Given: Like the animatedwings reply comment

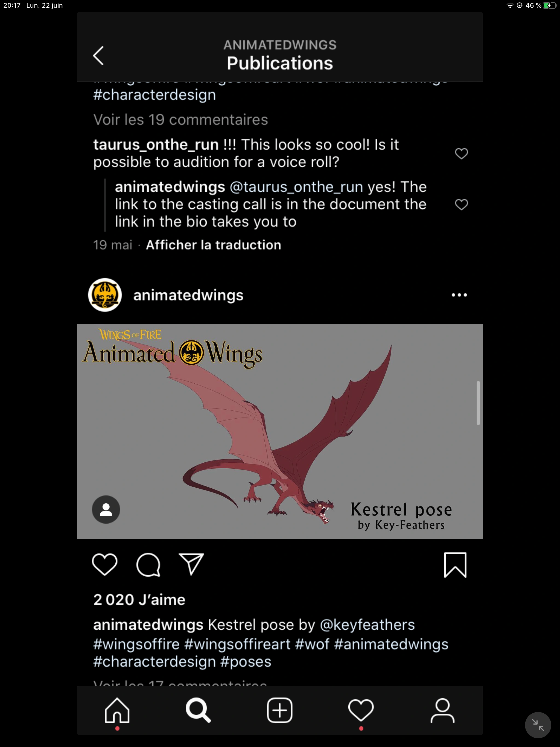Looking at the screenshot, I should tap(461, 204).
